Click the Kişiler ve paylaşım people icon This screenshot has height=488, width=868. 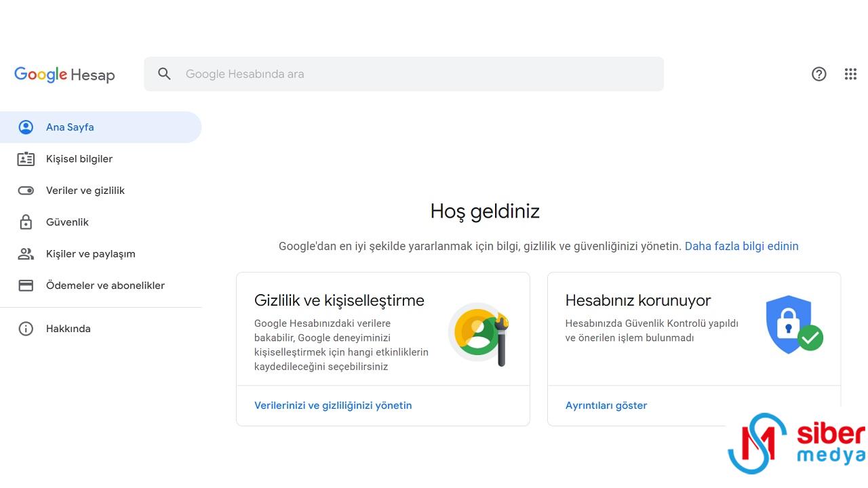click(x=26, y=253)
